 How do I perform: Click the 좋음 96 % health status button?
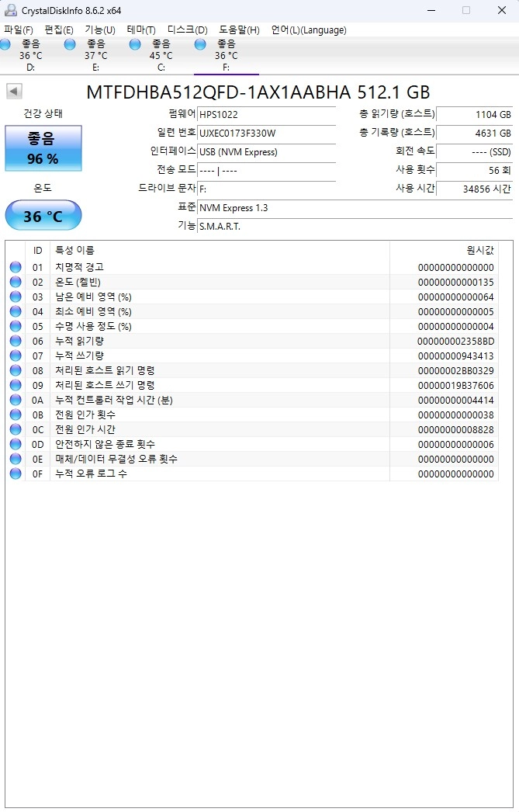point(43,148)
